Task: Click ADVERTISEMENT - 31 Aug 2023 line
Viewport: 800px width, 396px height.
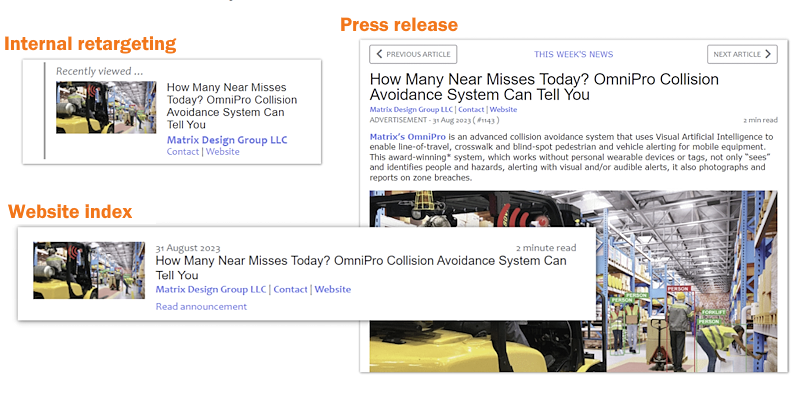Action: [434, 120]
